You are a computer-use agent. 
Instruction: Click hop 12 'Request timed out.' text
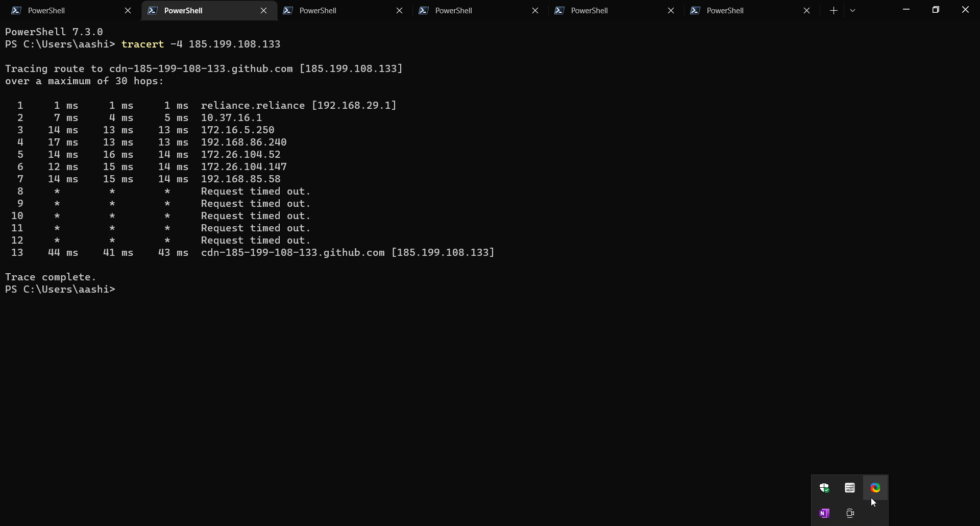point(256,240)
